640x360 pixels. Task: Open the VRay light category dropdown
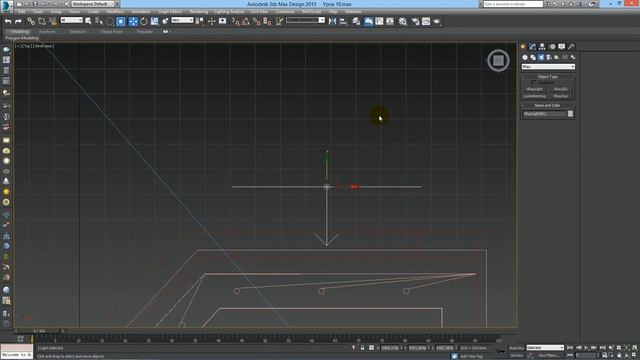click(x=548, y=67)
